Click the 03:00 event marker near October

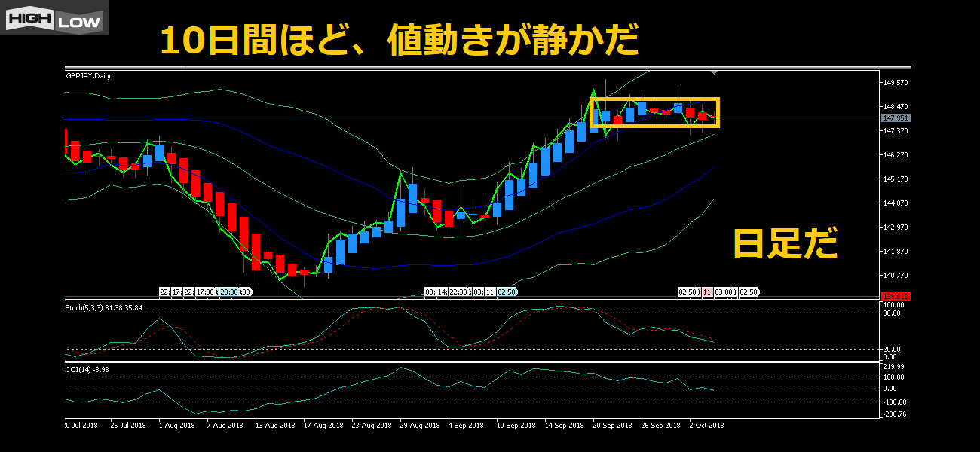pos(724,292)
